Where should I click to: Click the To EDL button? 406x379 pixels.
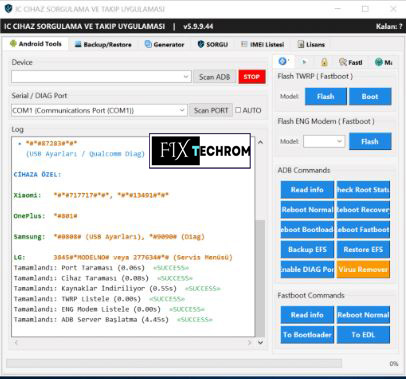[363, 335]
